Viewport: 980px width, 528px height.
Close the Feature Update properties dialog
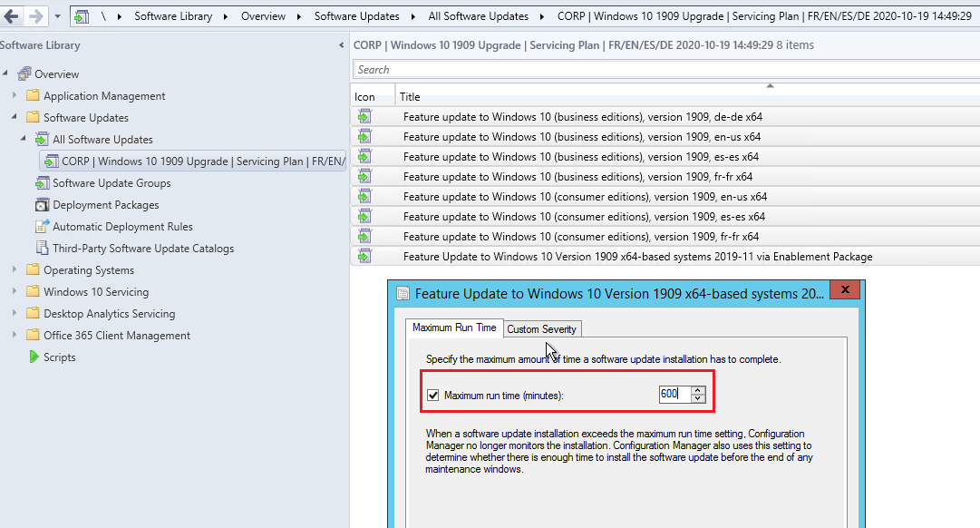(845, 289)
